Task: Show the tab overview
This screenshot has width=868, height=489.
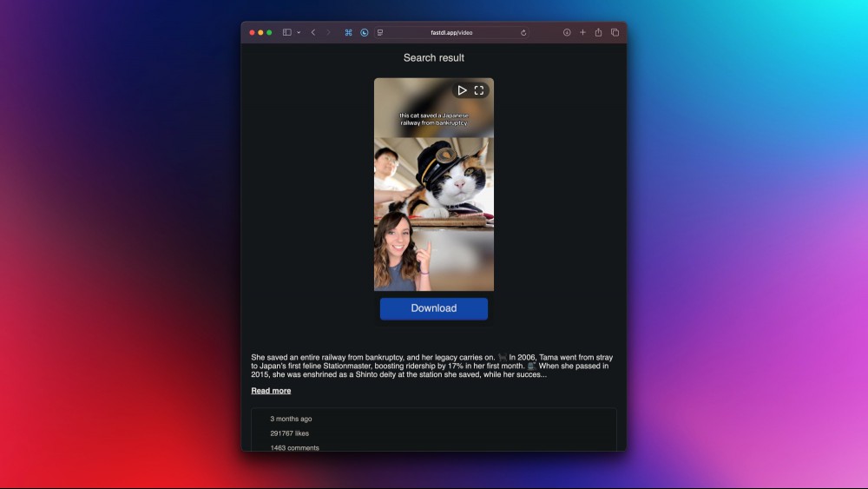Action: click(x=615, y=33)
